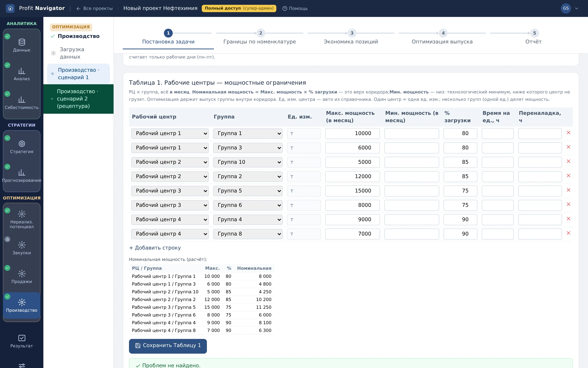Open the Группа 1 group dropdown

click(x=248, y=133)
